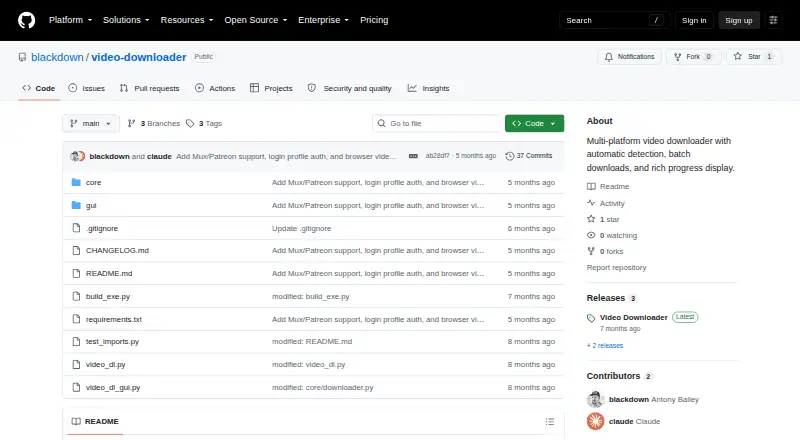Click claude contributor avatar
This screenshot has width=800, height=440.
coord(595,421)
